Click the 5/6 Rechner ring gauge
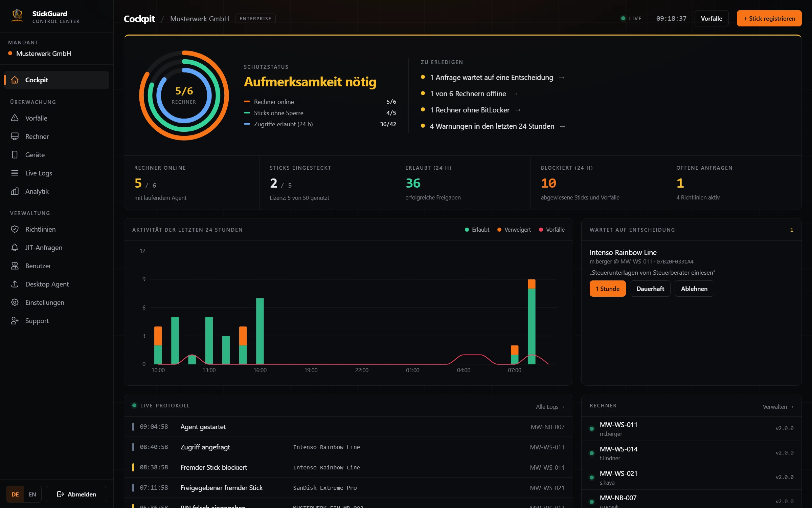The width and height of the screenshot is (812, 508). coord(184,95)
